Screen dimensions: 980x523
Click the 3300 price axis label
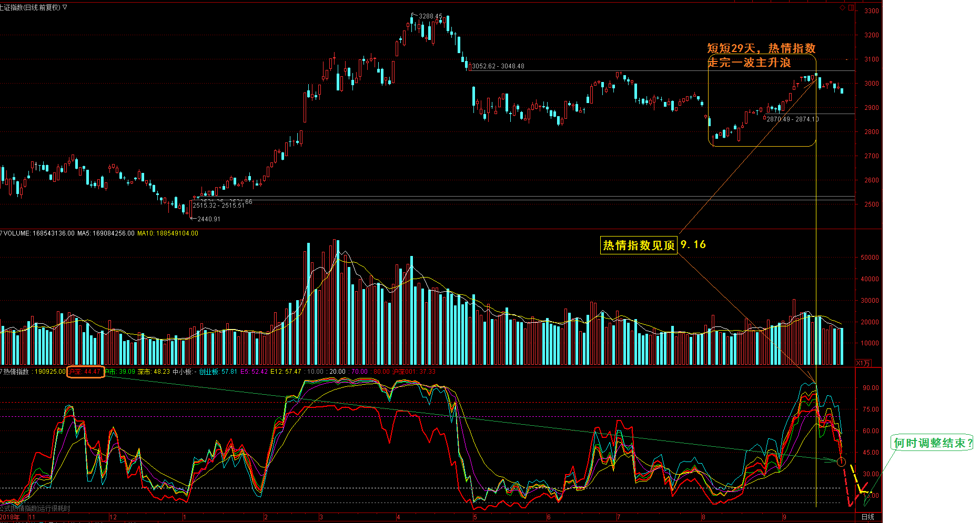pyautogui.click(x=872, y=11)
